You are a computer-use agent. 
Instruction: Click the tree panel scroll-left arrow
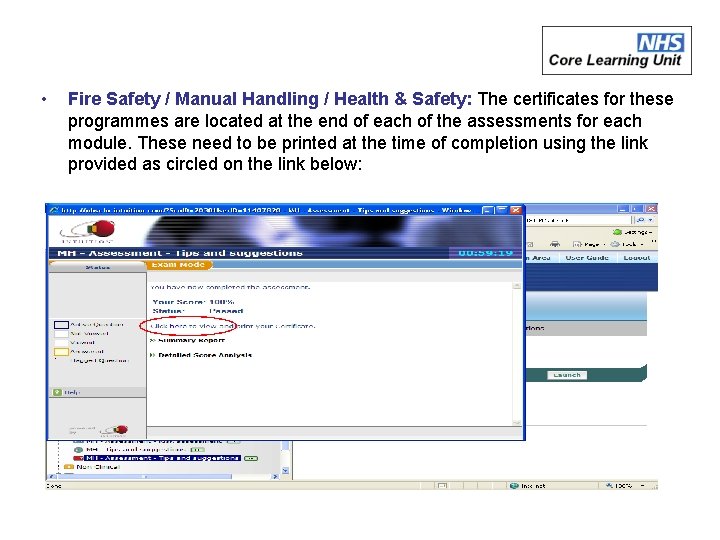point(51,477)
